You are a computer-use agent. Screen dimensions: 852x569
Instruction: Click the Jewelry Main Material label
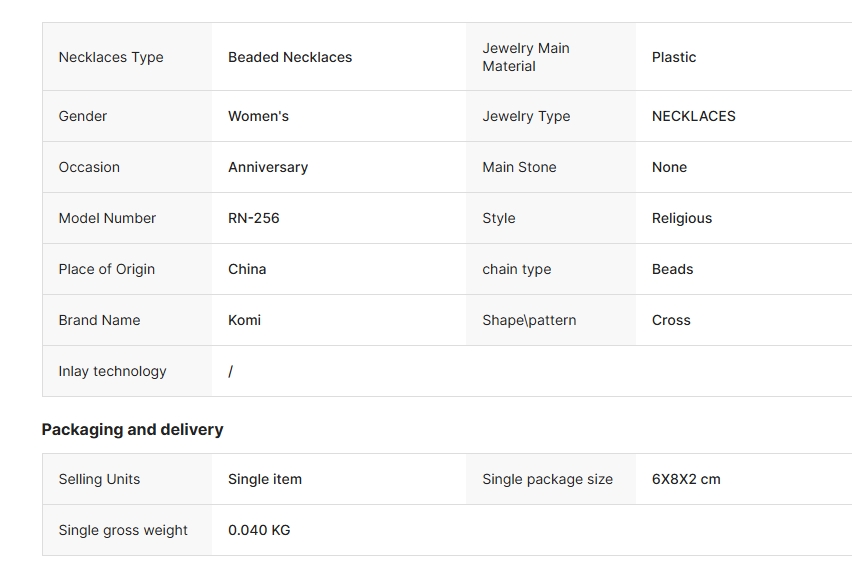pos(525,57)
